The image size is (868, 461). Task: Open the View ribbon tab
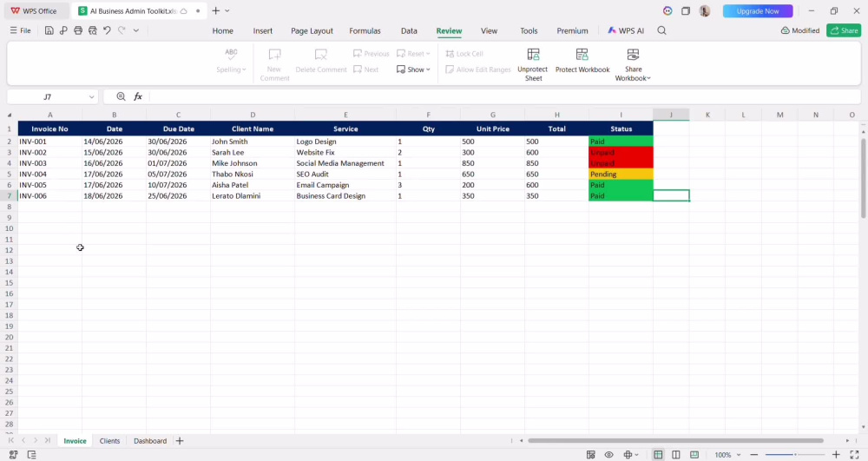click(489, 31)
